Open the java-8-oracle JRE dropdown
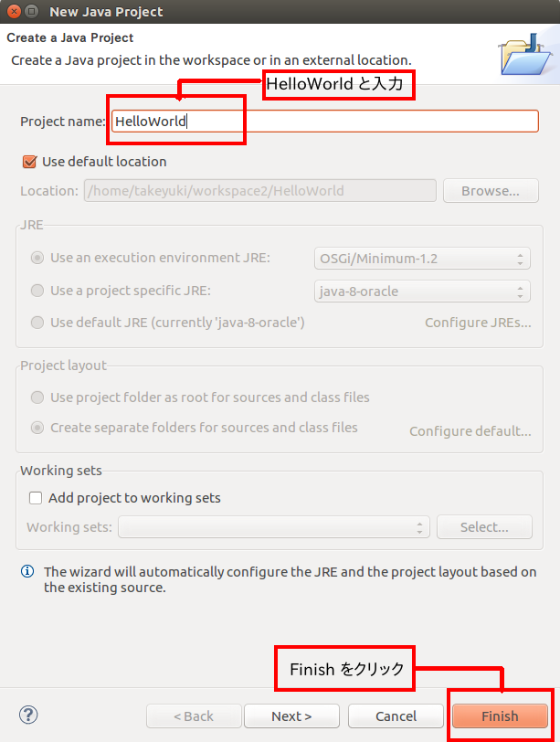 (422, 291)
